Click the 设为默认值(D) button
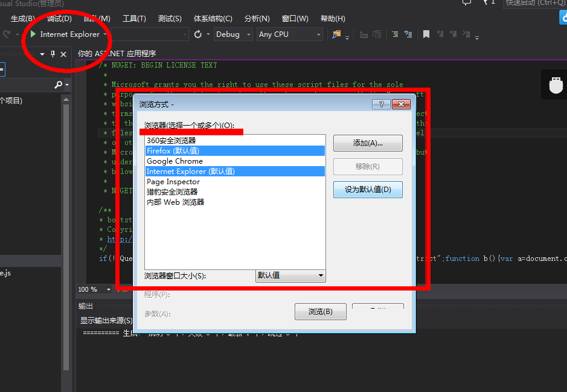This screenshot has height=392, width=567. (368, 190)
